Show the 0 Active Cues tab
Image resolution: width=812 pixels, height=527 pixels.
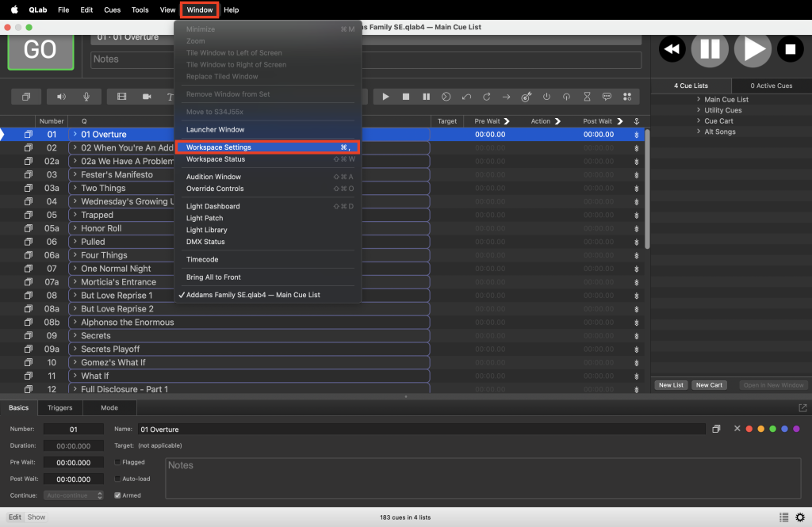771,86
